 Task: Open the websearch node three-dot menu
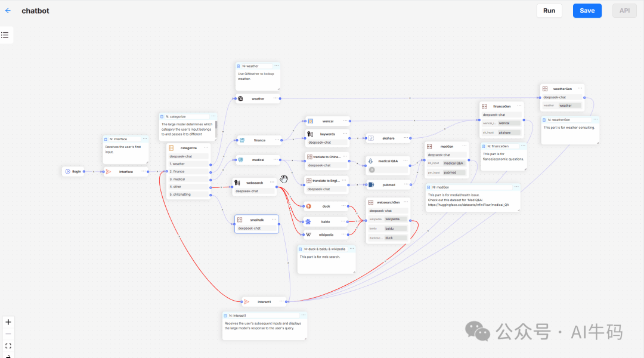(x=272, y=182)
